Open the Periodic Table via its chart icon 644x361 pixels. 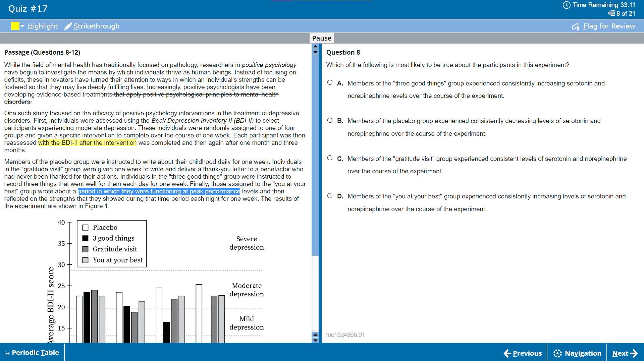(7, 352)
